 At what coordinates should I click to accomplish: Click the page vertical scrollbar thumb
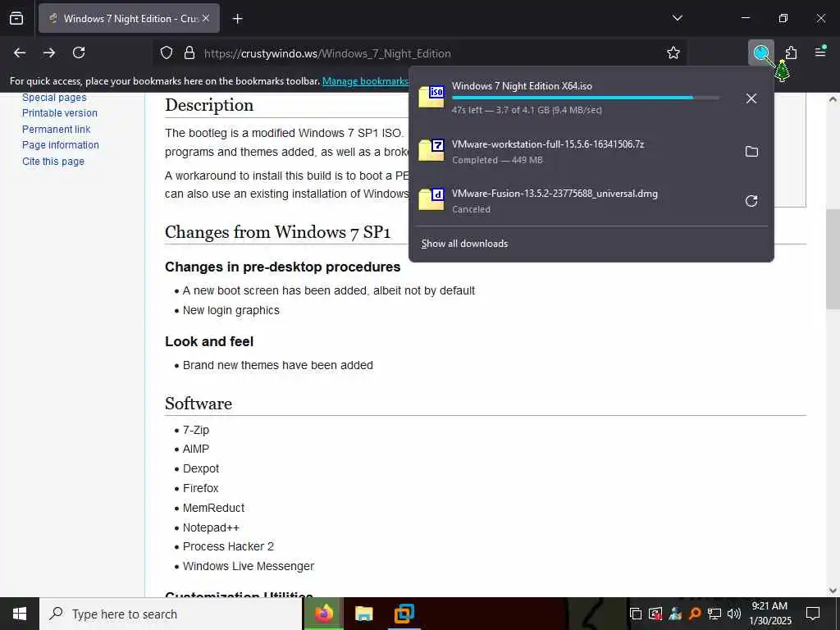[833, 258]
